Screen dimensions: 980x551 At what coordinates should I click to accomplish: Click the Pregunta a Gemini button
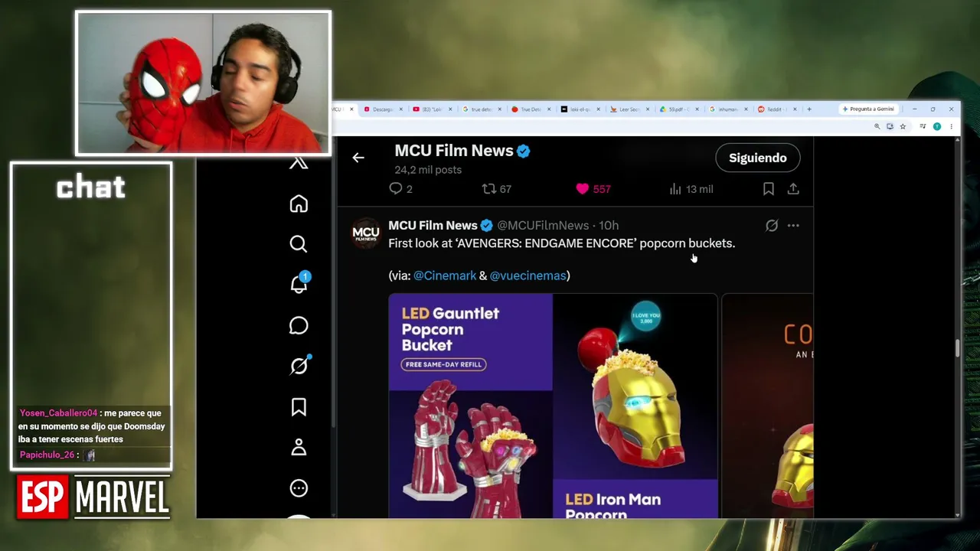(x=868, y=109)
